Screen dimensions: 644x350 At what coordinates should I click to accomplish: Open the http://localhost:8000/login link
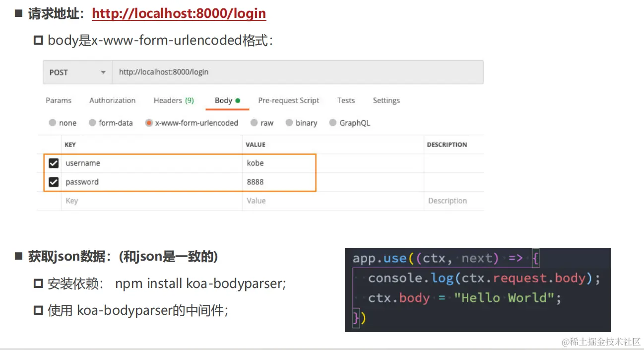(x=179, y=13)
